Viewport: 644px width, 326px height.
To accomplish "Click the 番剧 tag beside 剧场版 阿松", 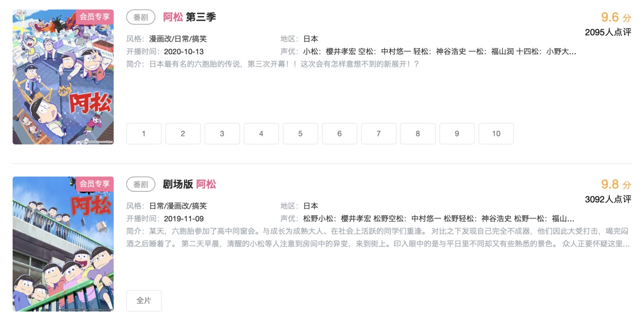I will (141, 185).
